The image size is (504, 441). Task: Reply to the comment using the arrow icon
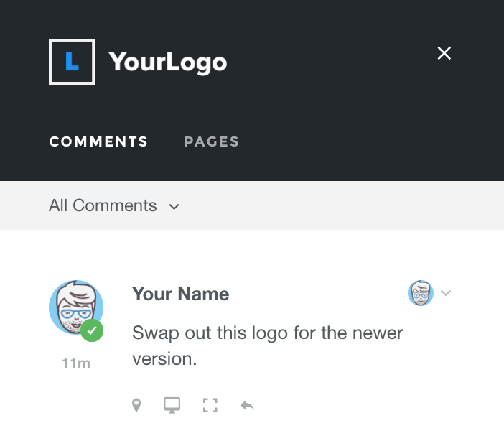click(x=247, y=406)
